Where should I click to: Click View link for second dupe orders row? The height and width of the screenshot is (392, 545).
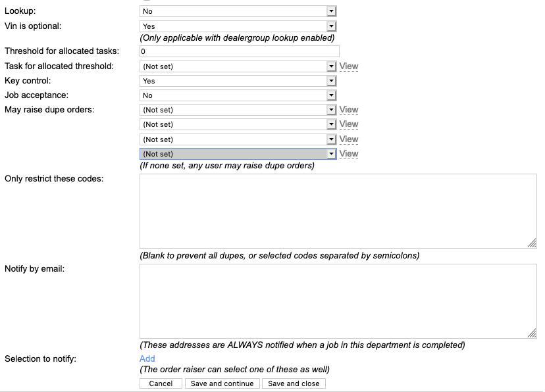[x=348, y=124]
